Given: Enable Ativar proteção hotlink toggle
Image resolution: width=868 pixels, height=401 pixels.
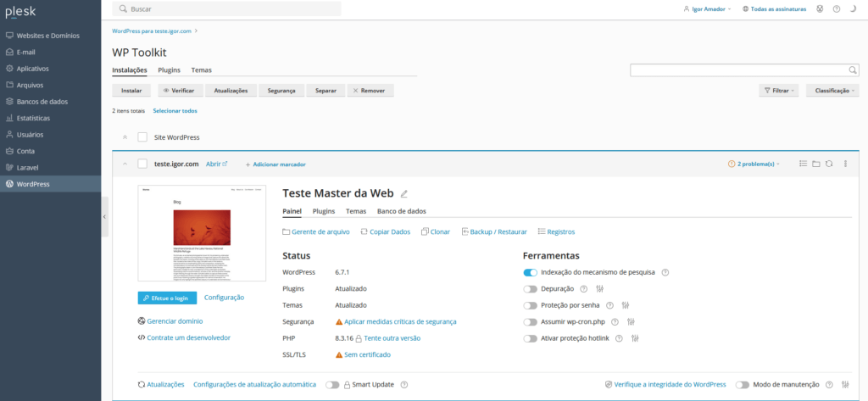Looking at the screenshot, I should click(x=531, y=338).
